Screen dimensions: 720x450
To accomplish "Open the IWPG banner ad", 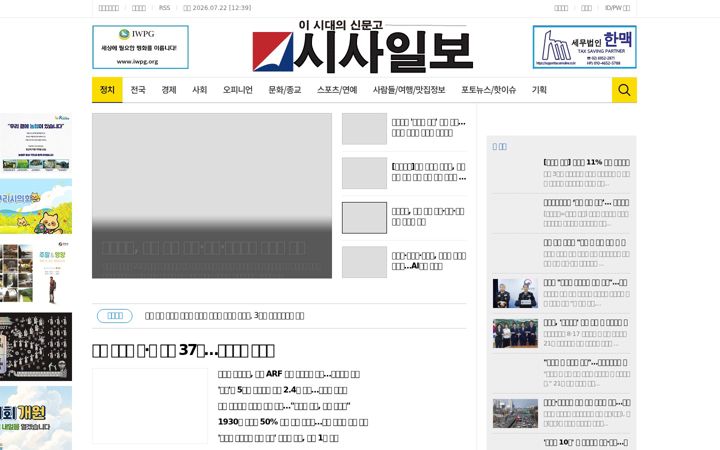I will click(141, 47).
